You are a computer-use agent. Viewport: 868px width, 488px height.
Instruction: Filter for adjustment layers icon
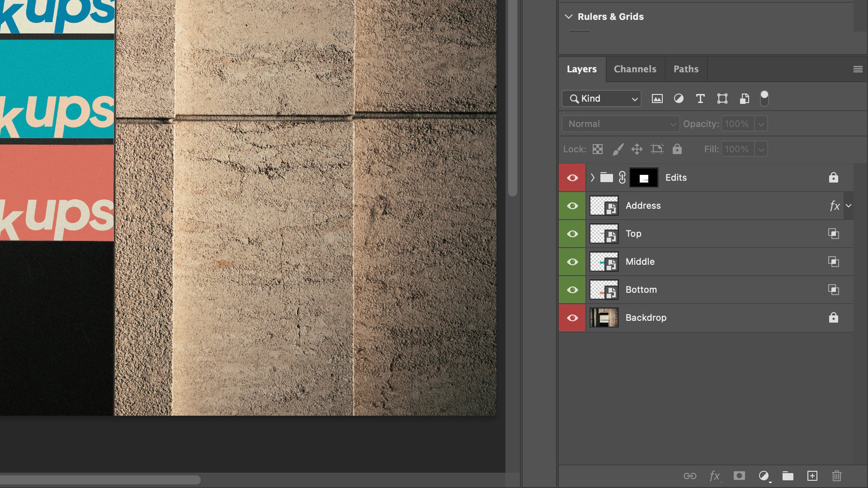tap(679, 99)
